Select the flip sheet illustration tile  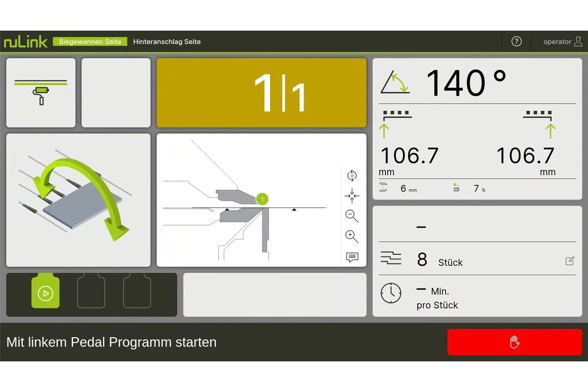coord(78,200)
